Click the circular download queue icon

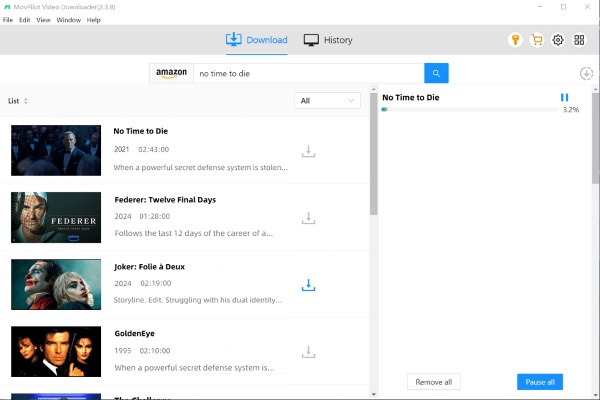pos(586,73)
